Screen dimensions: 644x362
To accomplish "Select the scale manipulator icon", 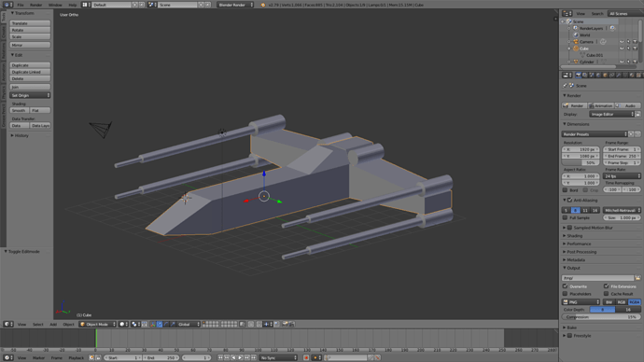I will point(173,325).
